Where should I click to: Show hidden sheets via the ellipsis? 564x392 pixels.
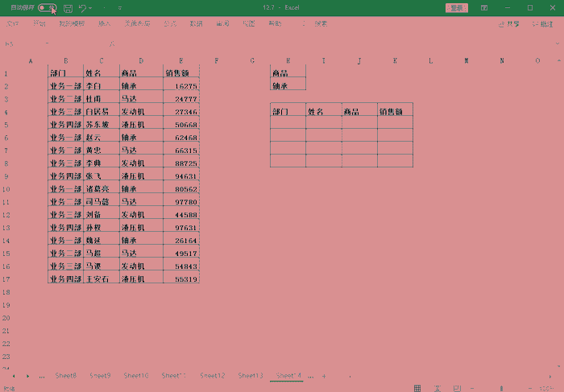point(42,375)
